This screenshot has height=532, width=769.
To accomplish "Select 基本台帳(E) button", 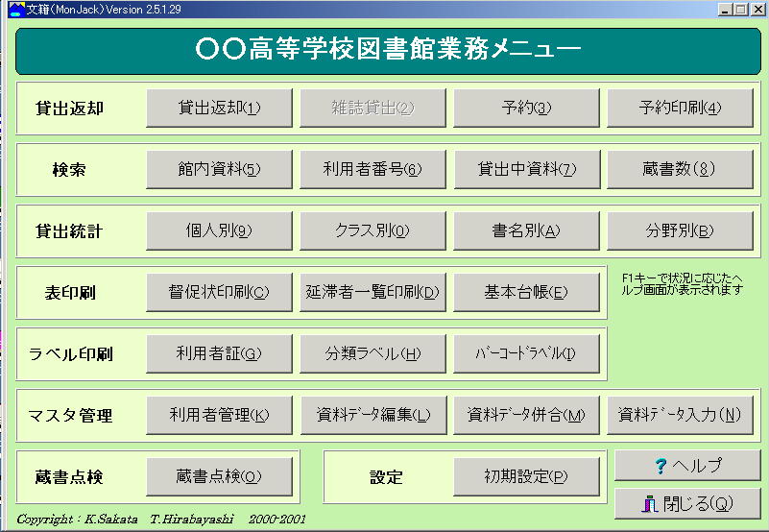I will click(x=526, y=292).
